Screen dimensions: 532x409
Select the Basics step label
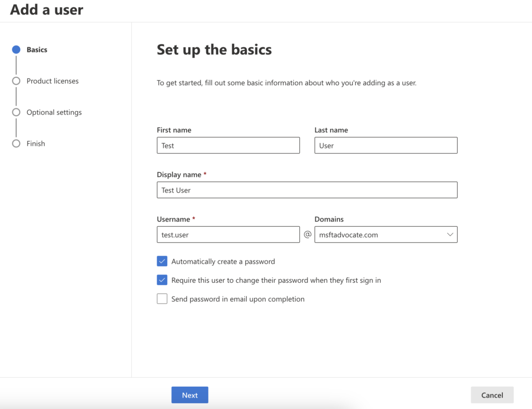click(x=37, y=50)
